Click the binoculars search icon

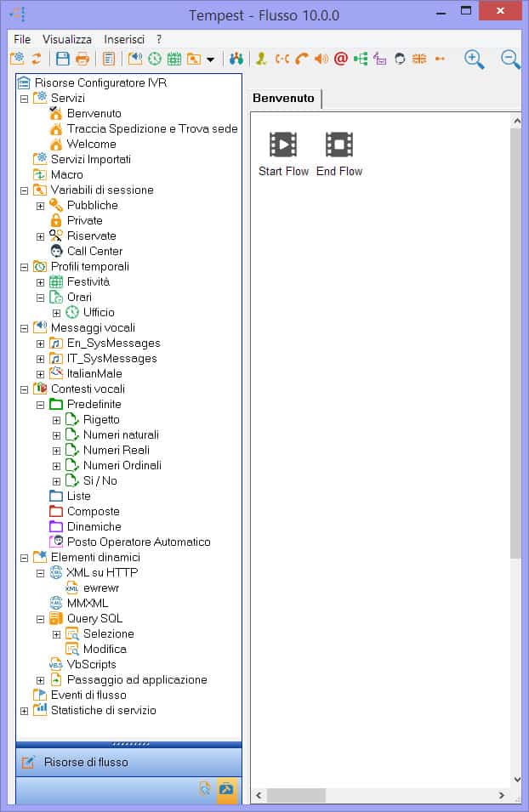click(x=236, y=59)
